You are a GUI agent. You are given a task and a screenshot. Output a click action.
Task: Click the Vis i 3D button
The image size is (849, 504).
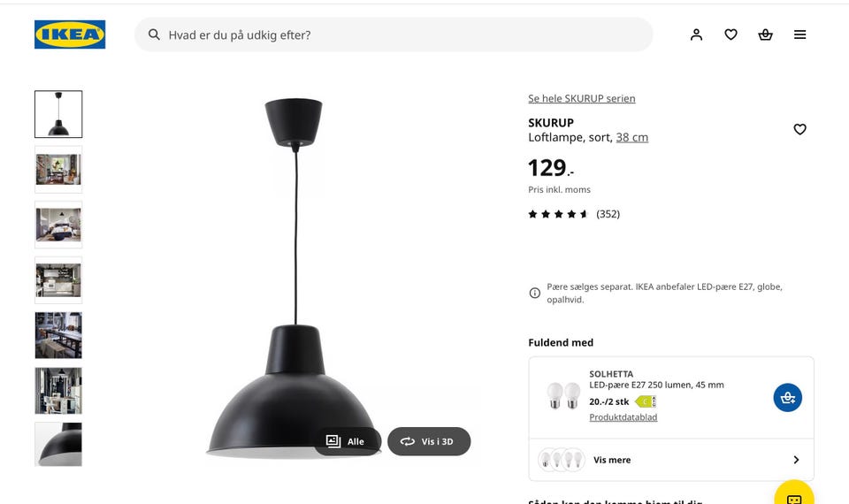point(429,441)
